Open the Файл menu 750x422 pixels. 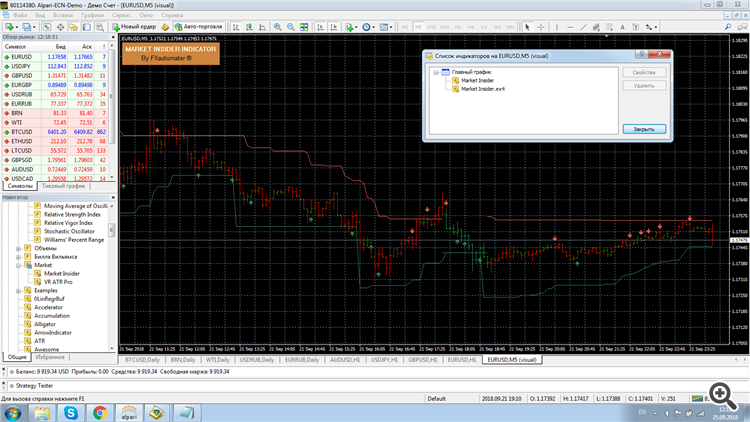pos(20,15)
